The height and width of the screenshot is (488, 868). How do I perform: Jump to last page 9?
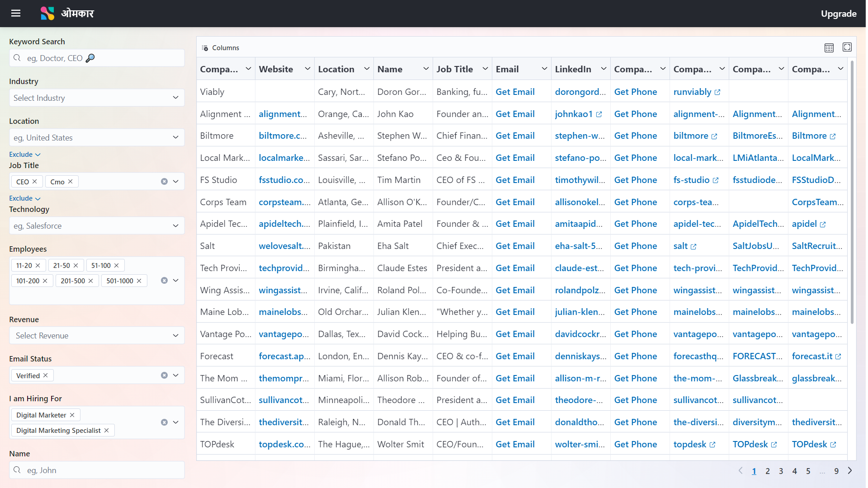[836, 471]
